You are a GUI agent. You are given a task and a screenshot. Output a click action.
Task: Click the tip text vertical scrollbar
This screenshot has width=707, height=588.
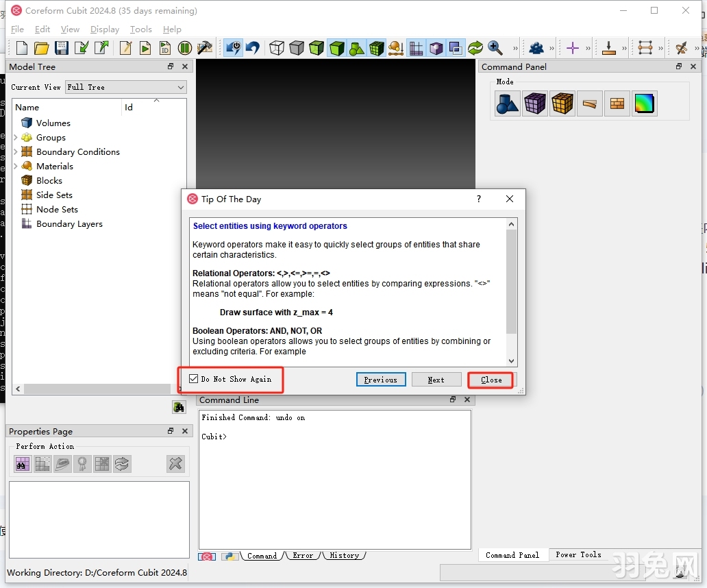pos(511,281)
